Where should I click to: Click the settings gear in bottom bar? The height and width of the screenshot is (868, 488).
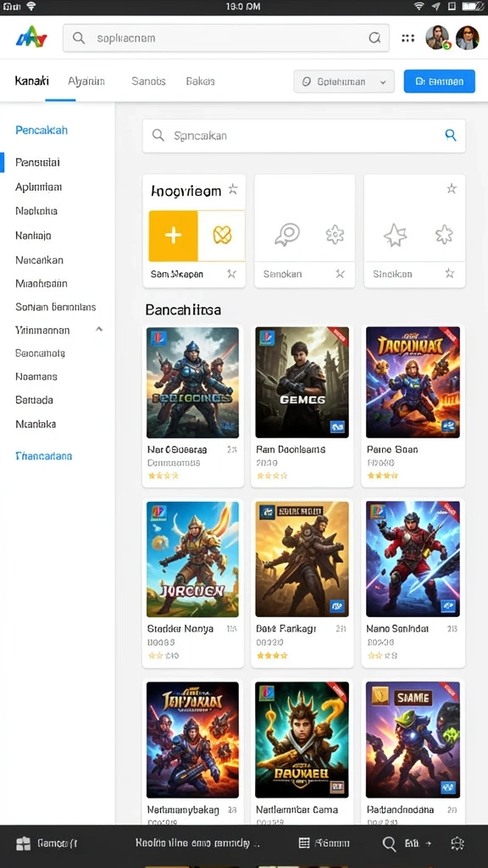(x=457, y=843)
